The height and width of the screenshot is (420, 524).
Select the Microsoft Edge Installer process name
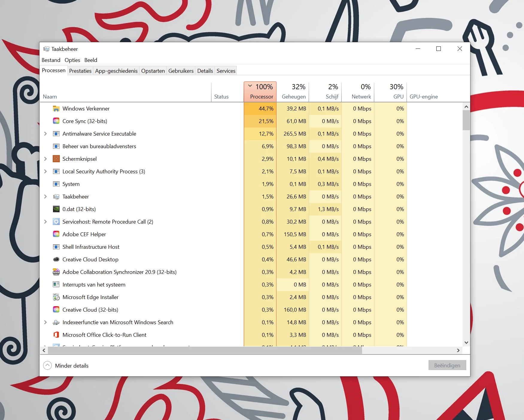[90, 297]
